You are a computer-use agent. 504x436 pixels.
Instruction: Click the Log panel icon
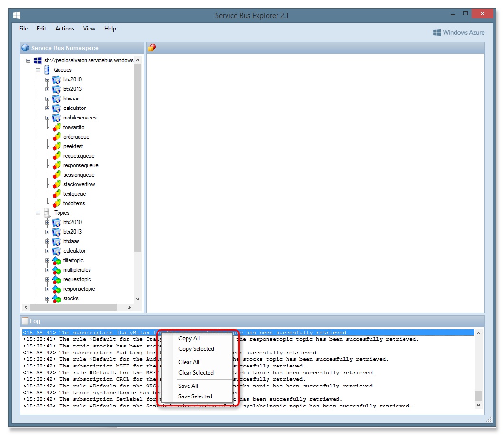(x=25, y=321)
